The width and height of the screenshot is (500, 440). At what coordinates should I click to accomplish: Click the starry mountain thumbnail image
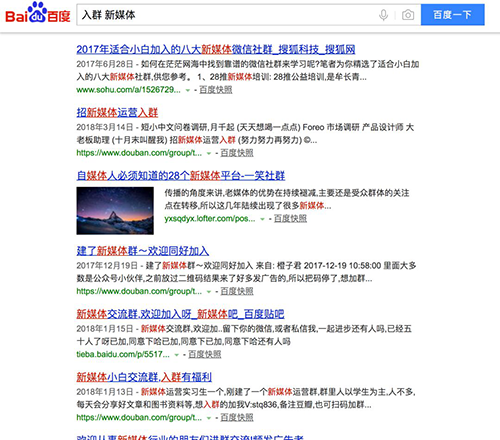pyautogui.click(x=115, y=211)
